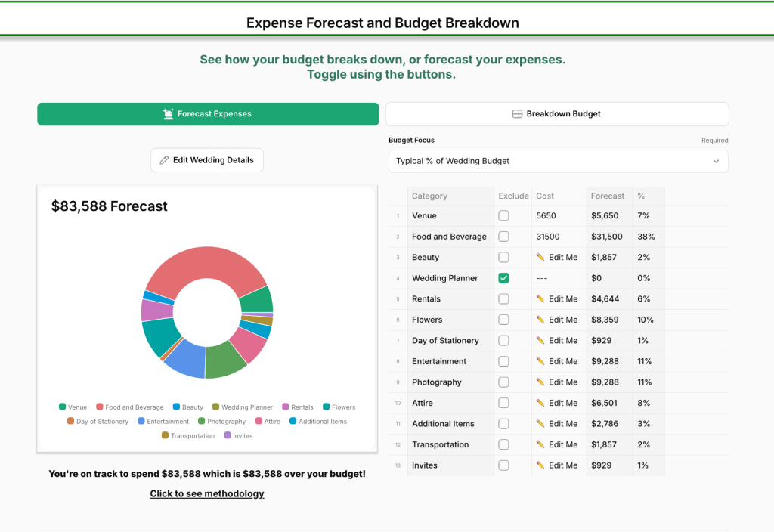
Task: Click the pencil icon in the Invites row
Action: click(x=540, y=466)
